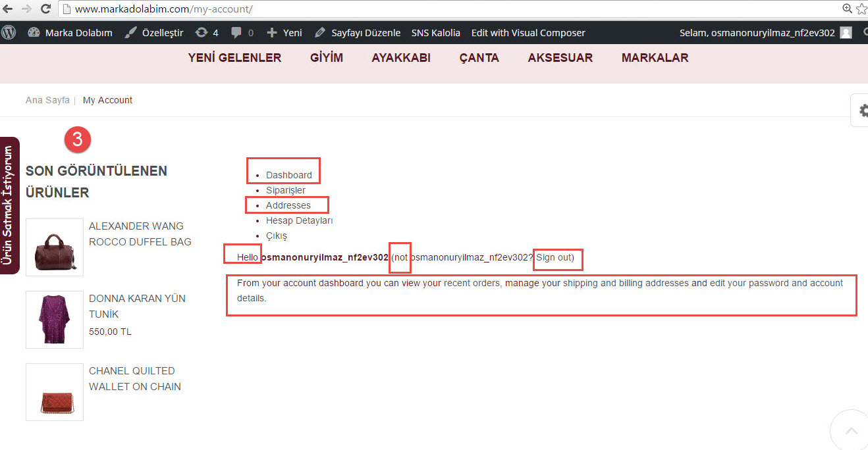Click the settings gear icon at right edge

pos(862,111)
